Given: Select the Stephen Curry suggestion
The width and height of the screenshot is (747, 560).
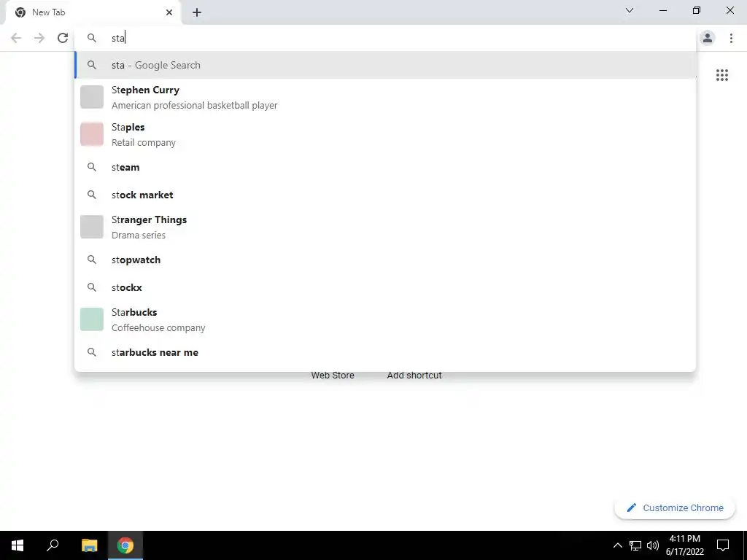Looking at the screenshot, I should pos(386,97).
